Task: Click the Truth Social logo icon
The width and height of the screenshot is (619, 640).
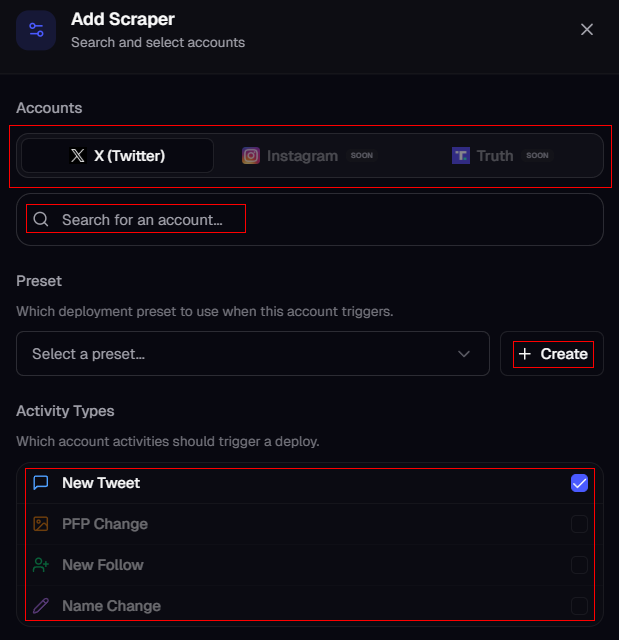Action: click(x=460, y=156)
